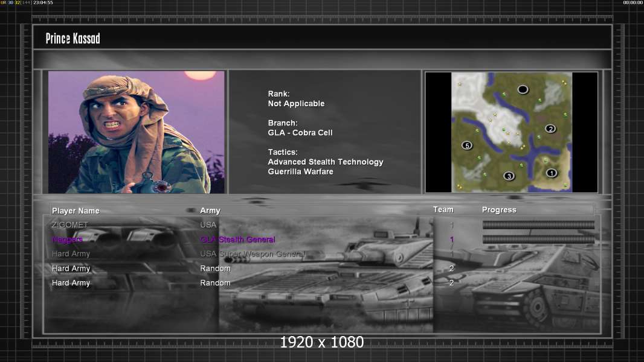Click the "23:04:55" clock overlay
644x362 pixels.
coord(43,2)
